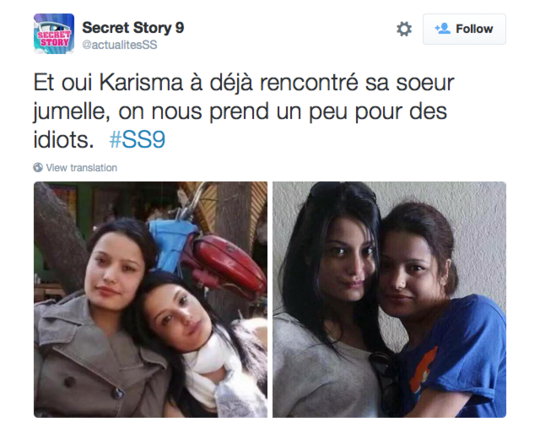Viewport: 540px width, 422px height.
Task: Click the person-plus icon inside Follow button
Action: pyautogui.click(x=443, y=29)
